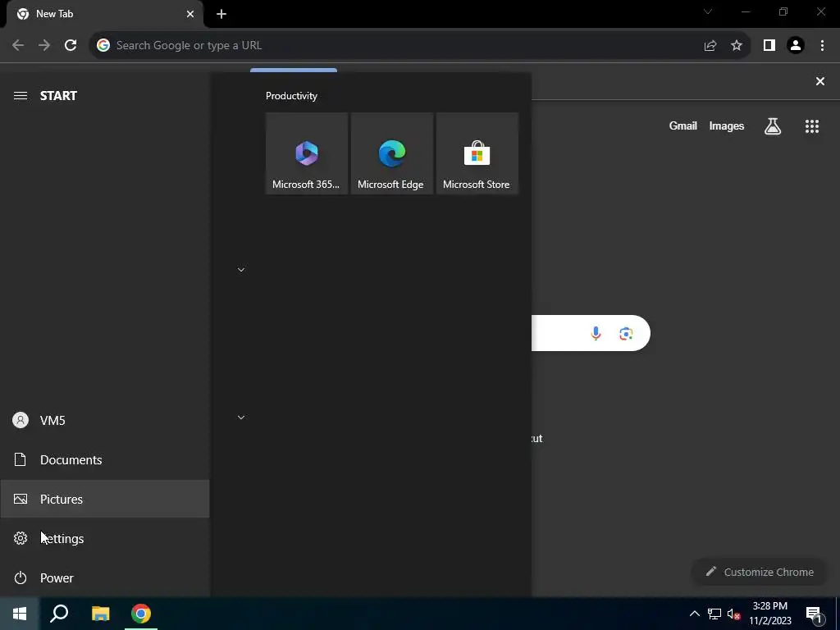Open Gmail link
This screenshot has width=840, height=630.
[x=683, y=126]
